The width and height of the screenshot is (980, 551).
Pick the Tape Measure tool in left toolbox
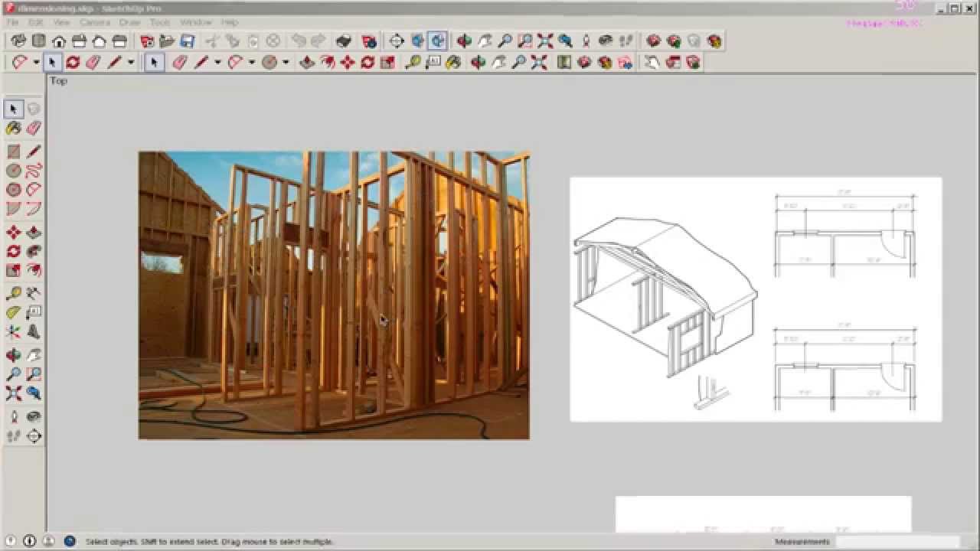pos(14,293)
